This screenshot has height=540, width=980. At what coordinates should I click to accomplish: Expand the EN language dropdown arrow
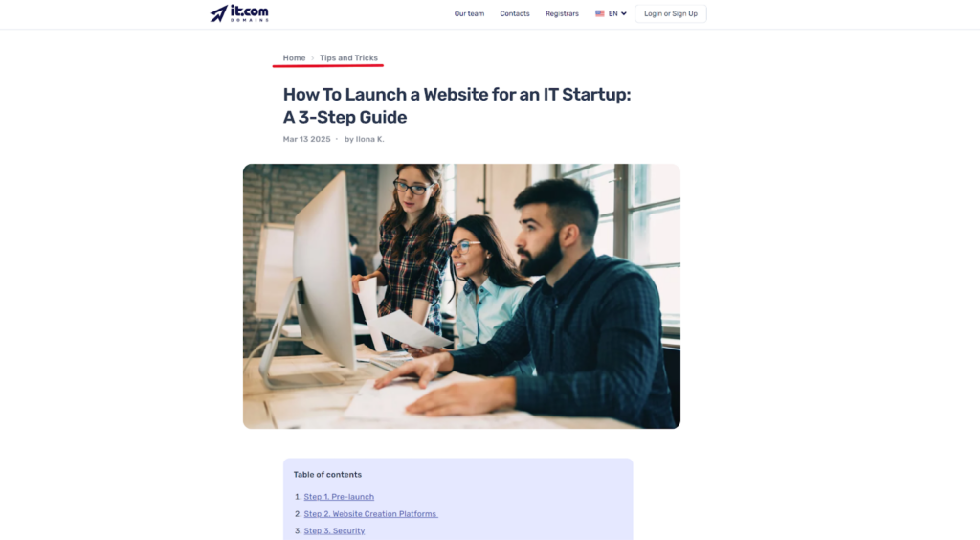click(624, 13)
